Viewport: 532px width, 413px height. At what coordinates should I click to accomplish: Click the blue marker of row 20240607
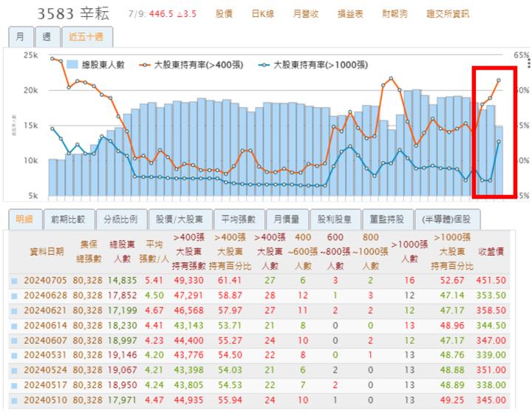pos(14,341)
